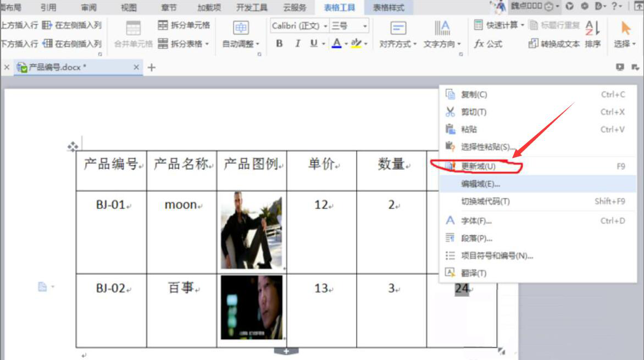Open the user account name at top
This screenshot has width=644, height=360.
pos(526,6)
